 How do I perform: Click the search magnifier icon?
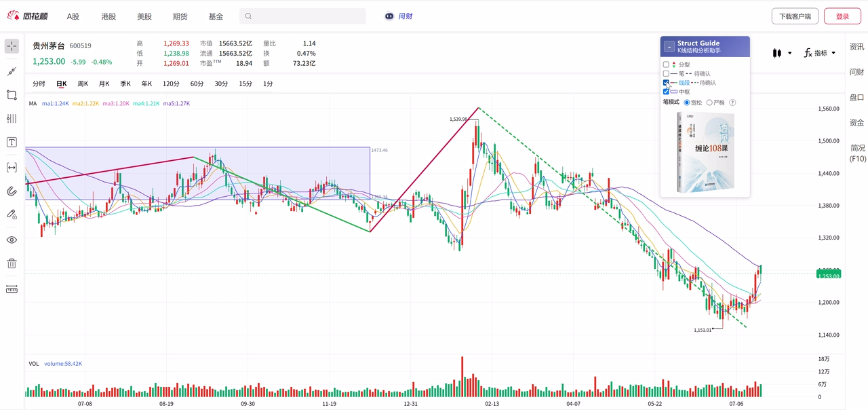pos(248,16)
